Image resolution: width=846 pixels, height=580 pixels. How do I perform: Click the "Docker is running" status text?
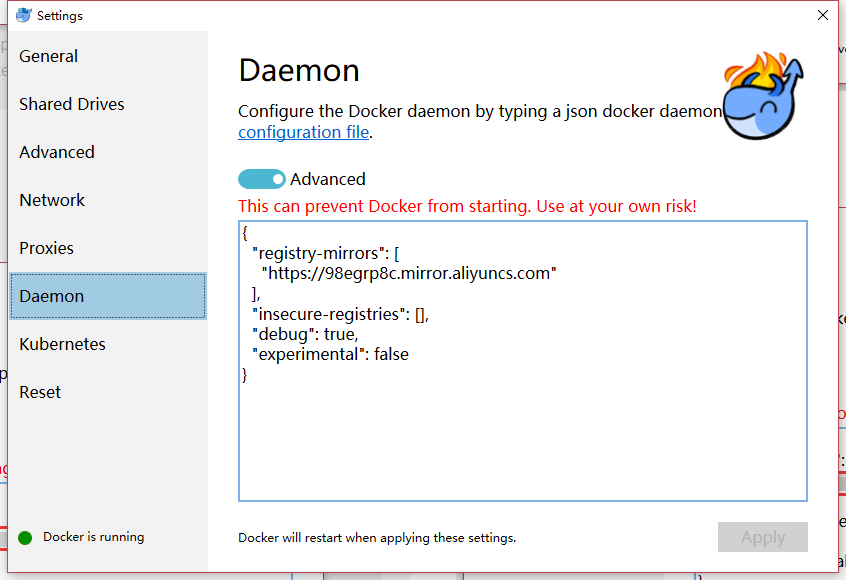pos(94,537)
